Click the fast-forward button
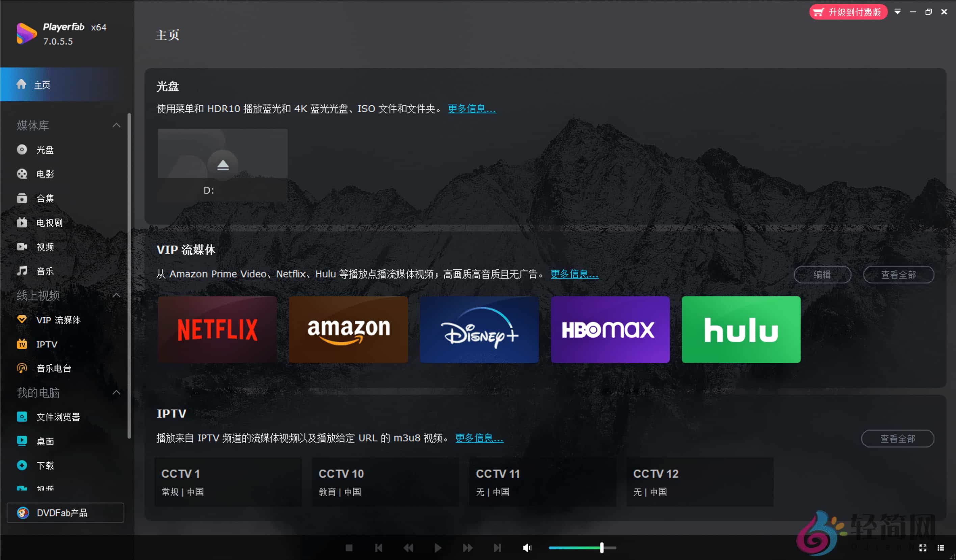This screenshot has width=956, height=560. (468, 548)
